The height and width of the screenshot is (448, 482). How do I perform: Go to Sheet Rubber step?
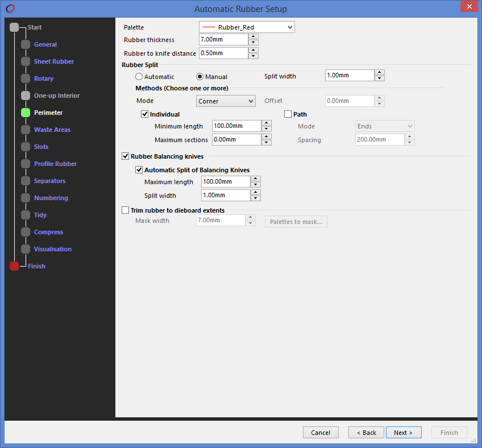pyautogui.click(x=54, y=61)
